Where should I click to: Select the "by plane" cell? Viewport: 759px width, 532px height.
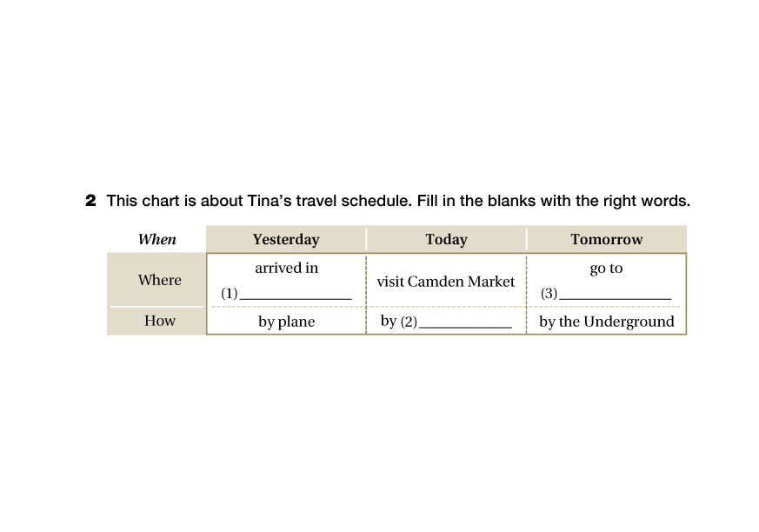point(286,322)
